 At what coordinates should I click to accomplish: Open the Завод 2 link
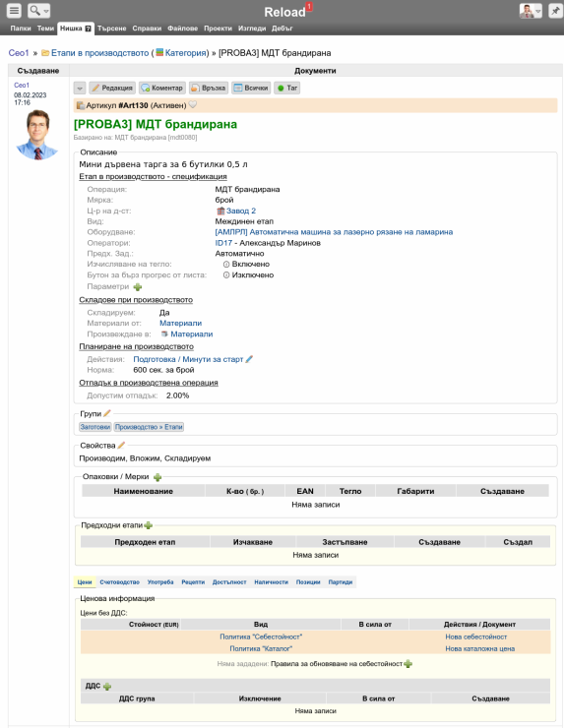pos(240,211)
